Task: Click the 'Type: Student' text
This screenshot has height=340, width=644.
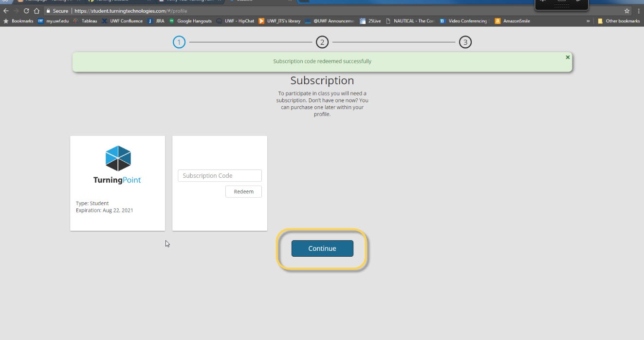Action: (92, 203)
